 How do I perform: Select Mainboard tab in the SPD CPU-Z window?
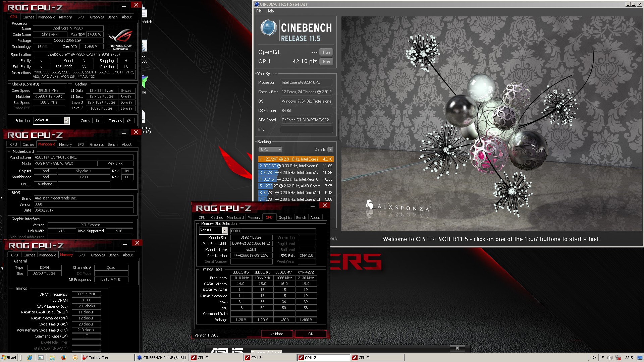(x=235, y=218)
